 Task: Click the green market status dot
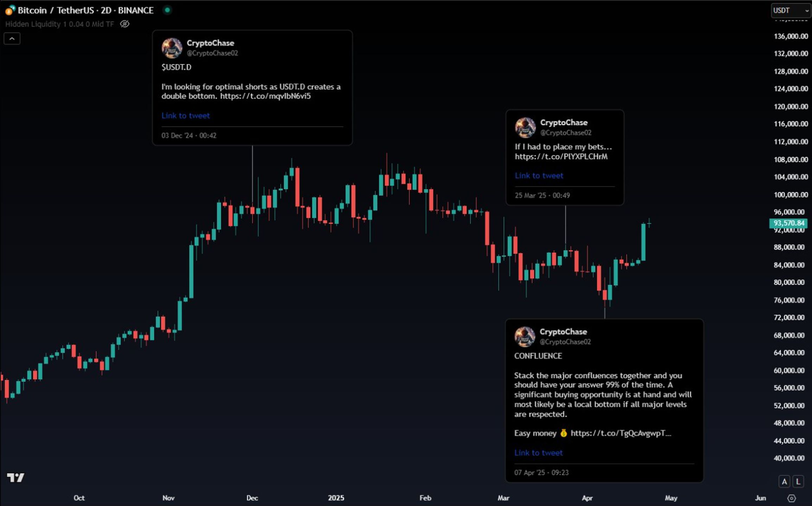point(167,10)
